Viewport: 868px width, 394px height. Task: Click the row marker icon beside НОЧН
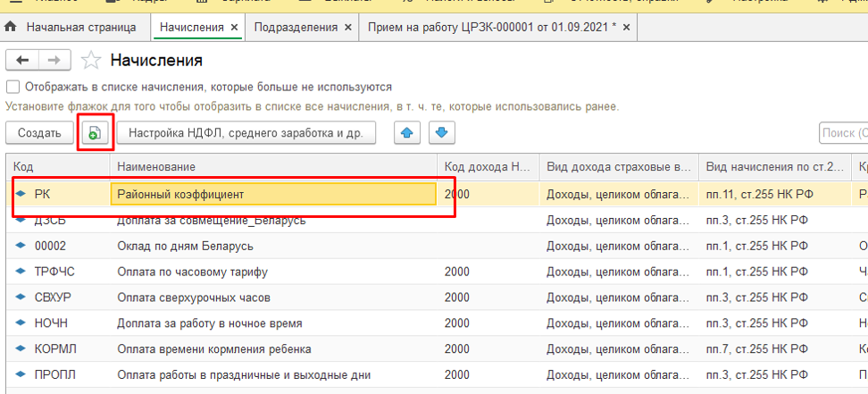[x=21, y=323]
